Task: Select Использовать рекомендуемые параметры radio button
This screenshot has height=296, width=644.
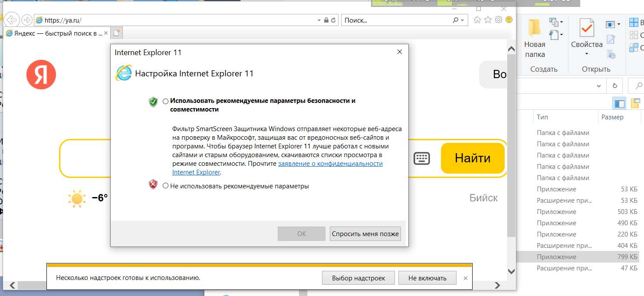Action: coord(165,101)
